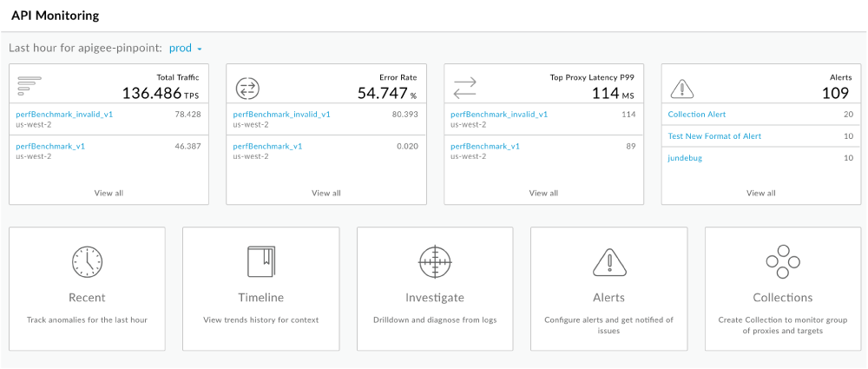Open Test New Format of Alert link

click(x=714, y=136)
